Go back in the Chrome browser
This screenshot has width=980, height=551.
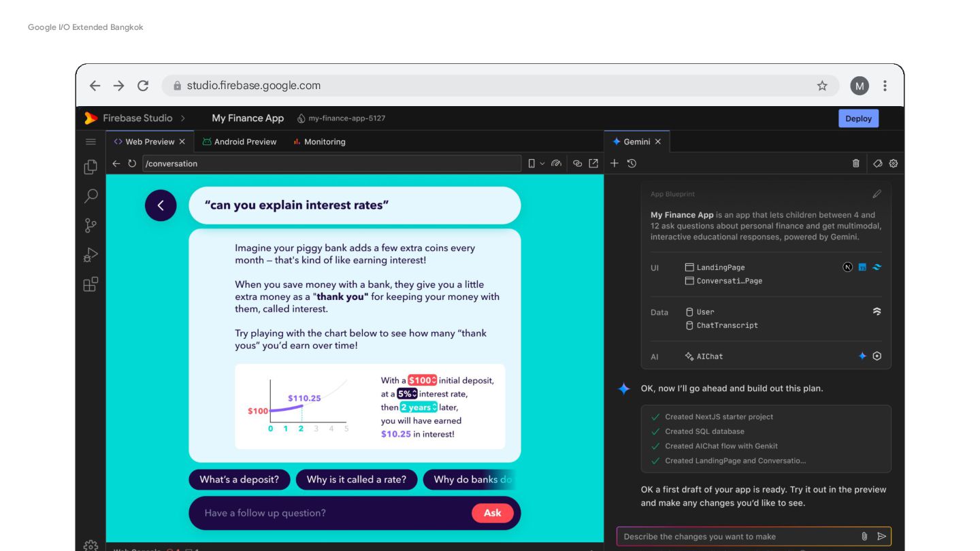coord(95,86)
